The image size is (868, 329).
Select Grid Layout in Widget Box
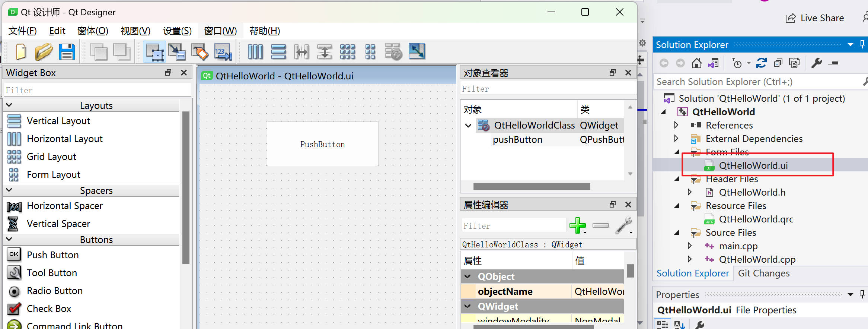click(x=51, y=156)
